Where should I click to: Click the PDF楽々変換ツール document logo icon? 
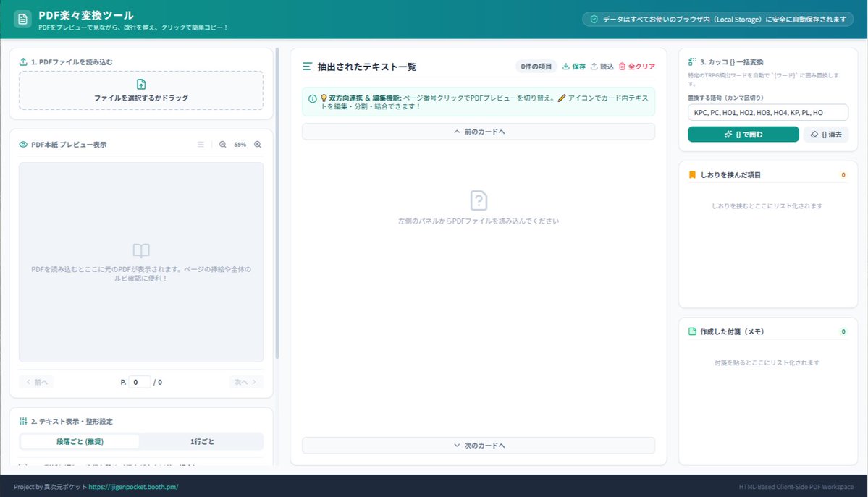coord(22,20)
